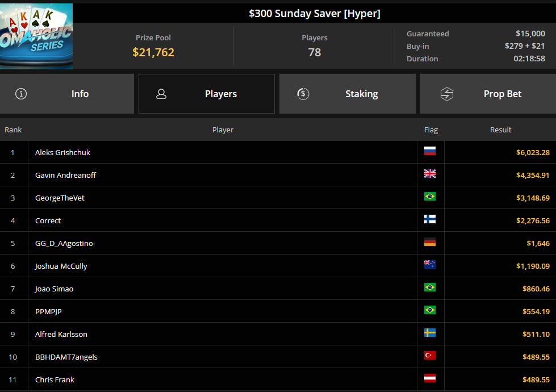The width and height of the screenshot is (556, 392).
Task: Click the $1,646 result
Action: coord(538,243)
